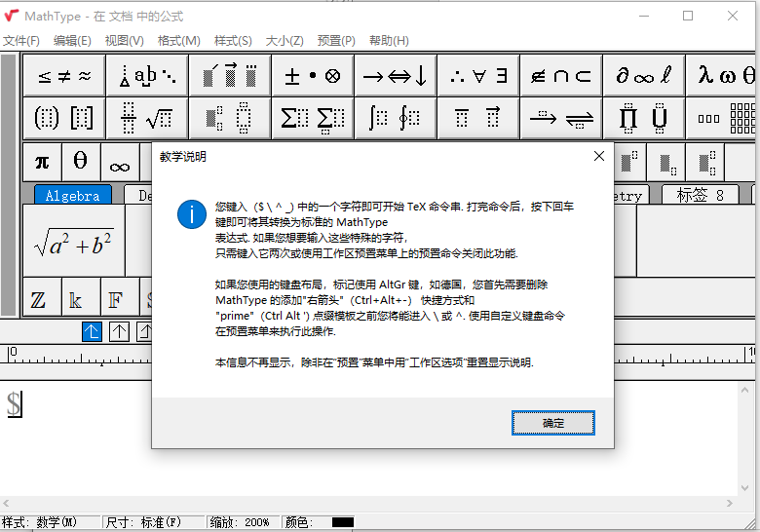Viewport: 760px width, 532px height.
Task: Click the 样式: 数学(M) status field
Action: (51, 522)
